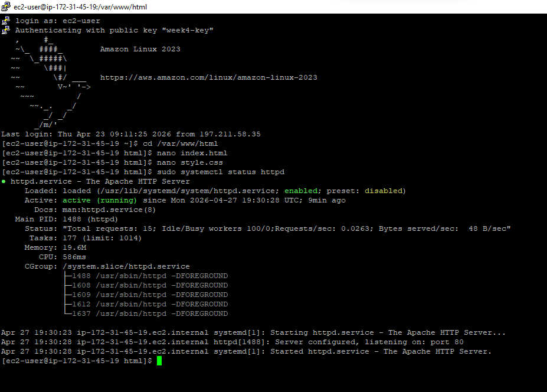Click the CGroup label in the status output
This screenshot has width=547, height=392.
click(x=41, y=266)
